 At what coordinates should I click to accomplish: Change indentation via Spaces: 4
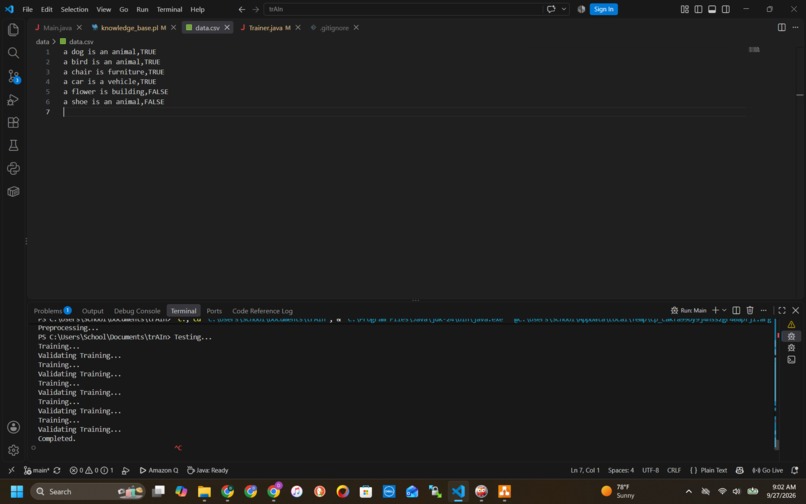620,470
